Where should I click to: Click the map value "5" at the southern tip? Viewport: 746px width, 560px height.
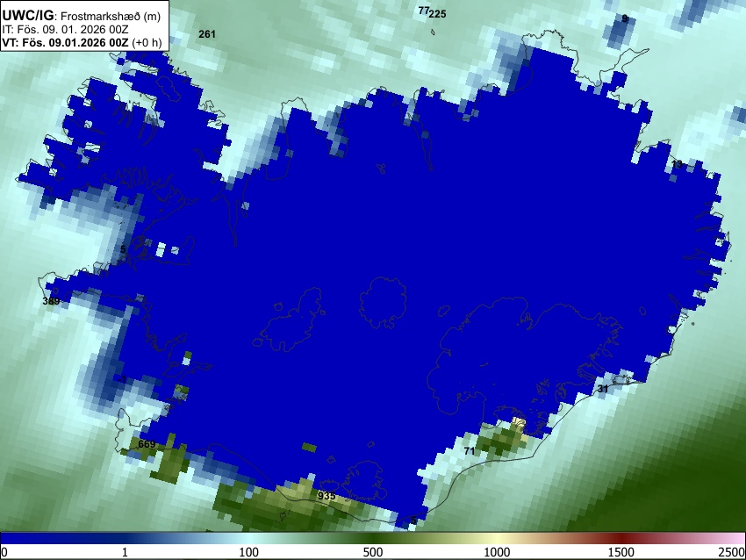point(413,520)
